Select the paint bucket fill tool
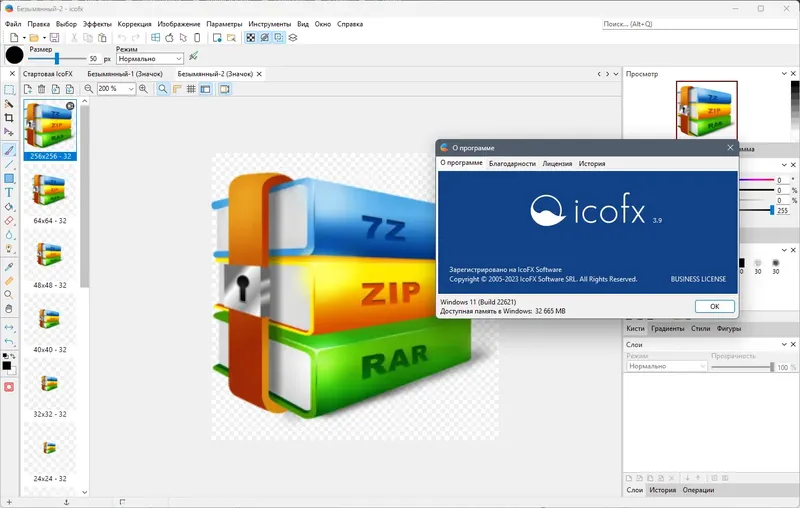The height and width of the screenshot is (508, 800). (x=9, y=207)
